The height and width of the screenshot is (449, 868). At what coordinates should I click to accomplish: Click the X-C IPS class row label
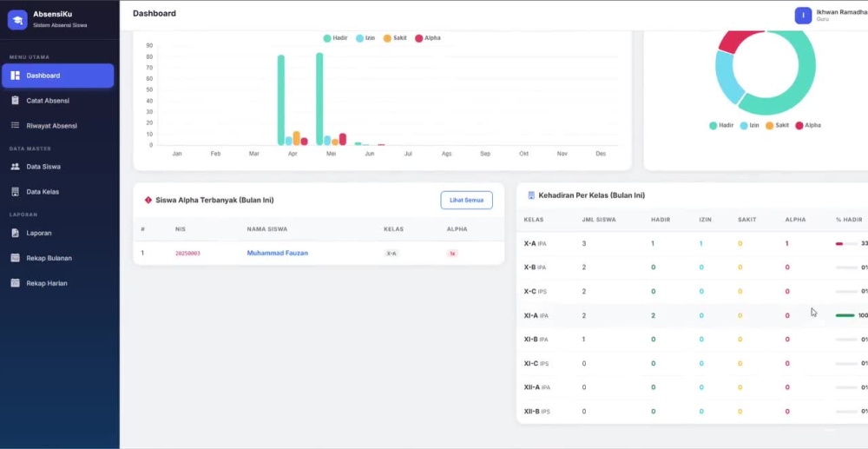tap(536, 291)
